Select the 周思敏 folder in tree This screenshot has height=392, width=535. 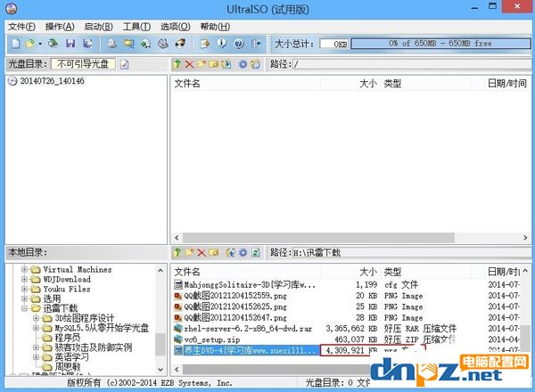coord(67,367)
